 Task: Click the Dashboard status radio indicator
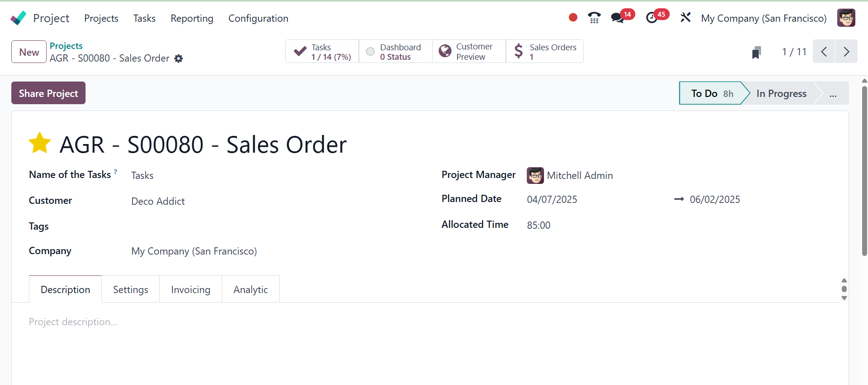click(370, 52)
